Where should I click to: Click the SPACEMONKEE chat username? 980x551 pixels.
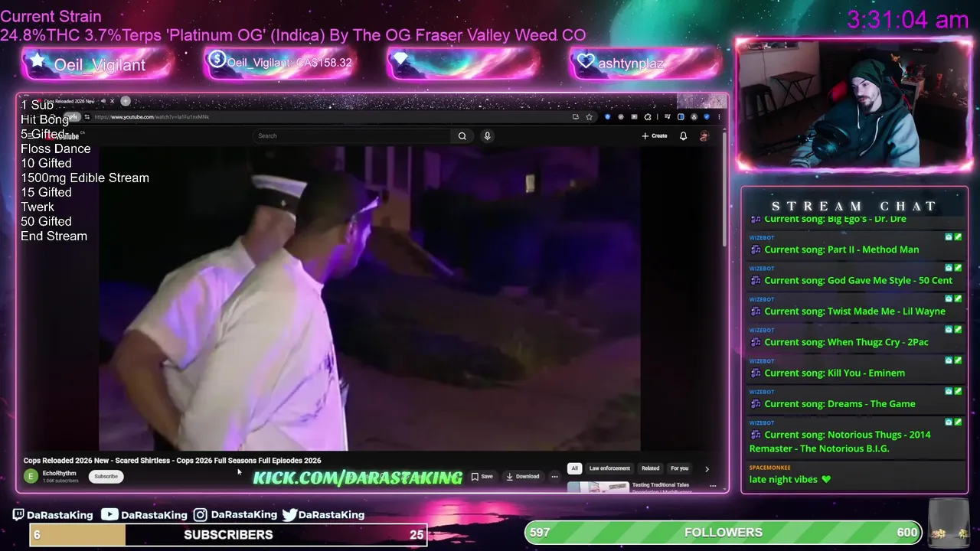coord(770,468)
